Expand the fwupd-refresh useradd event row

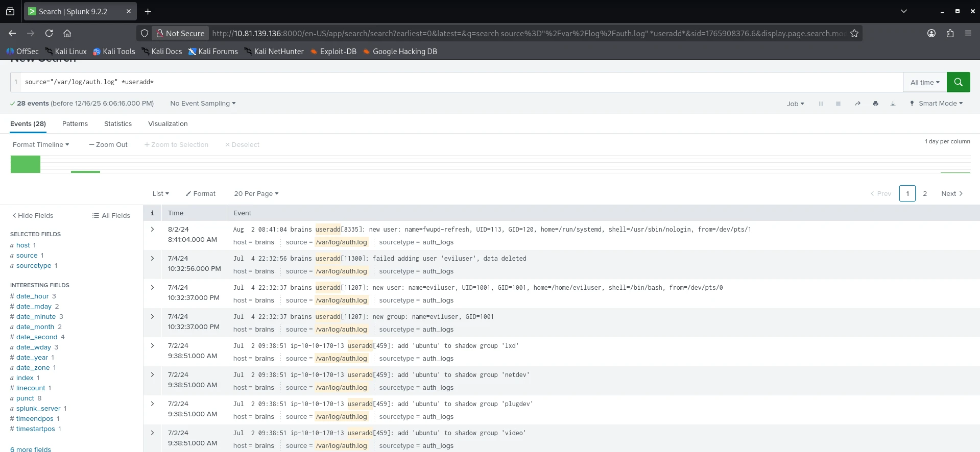click(152, 230)
